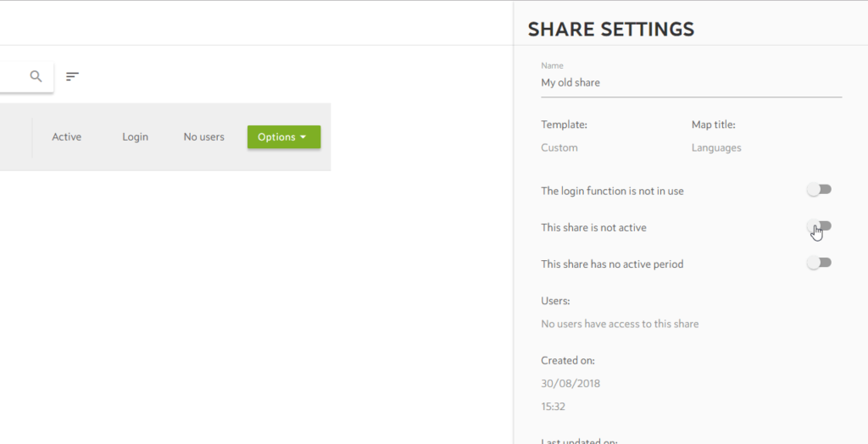This screenshot has width=868, height=444.
Task: Open the green Options dropdown
Action: coord(284,136)
